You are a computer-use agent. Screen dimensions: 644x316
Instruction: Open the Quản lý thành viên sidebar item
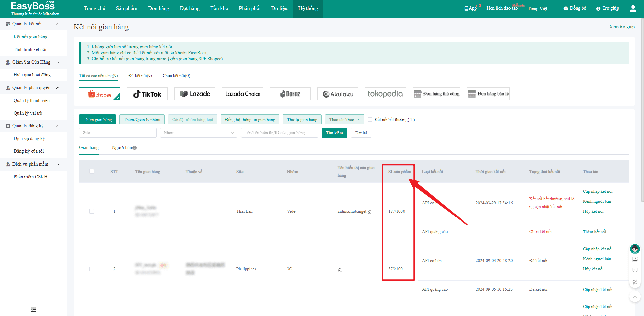[x=32, y=101]
